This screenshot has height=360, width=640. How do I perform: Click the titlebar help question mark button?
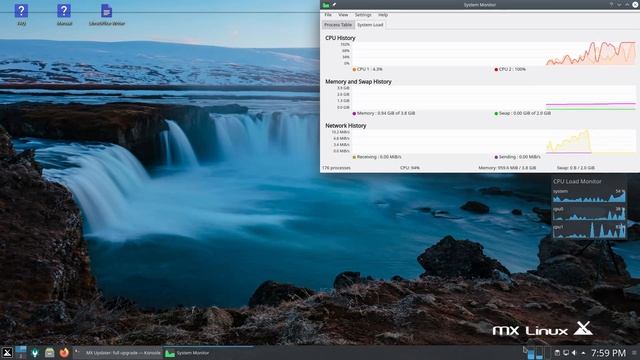click(611, 4)
